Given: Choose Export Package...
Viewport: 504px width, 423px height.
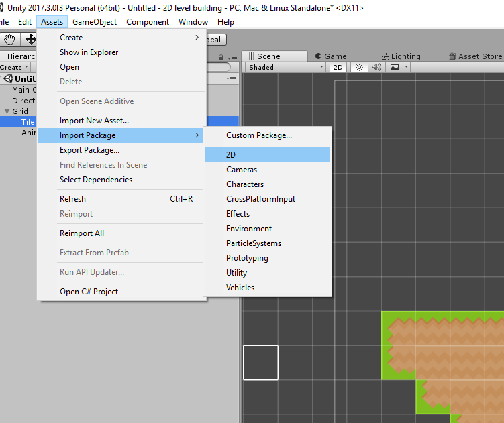Looking at the screenshot, I should pos(121,150).
